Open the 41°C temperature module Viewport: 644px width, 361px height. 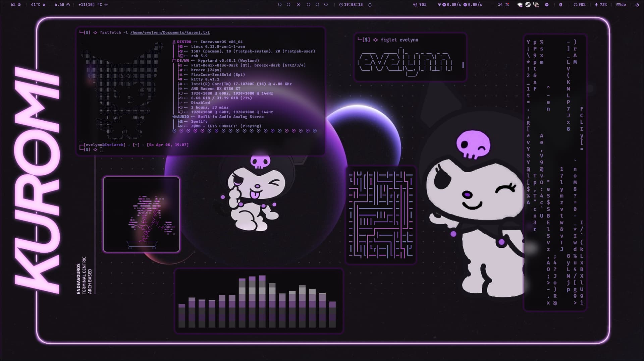pyautogui.click(x=38, y=5)
